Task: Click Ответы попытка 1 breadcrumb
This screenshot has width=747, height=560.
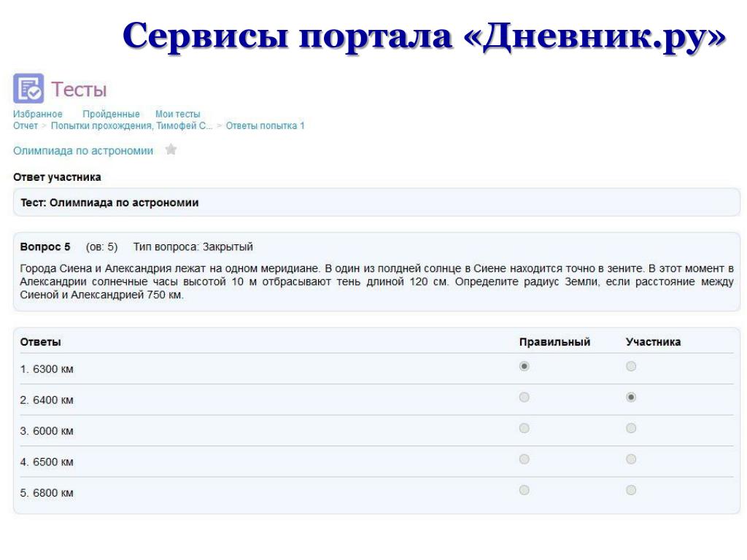Action: [265, 125]
